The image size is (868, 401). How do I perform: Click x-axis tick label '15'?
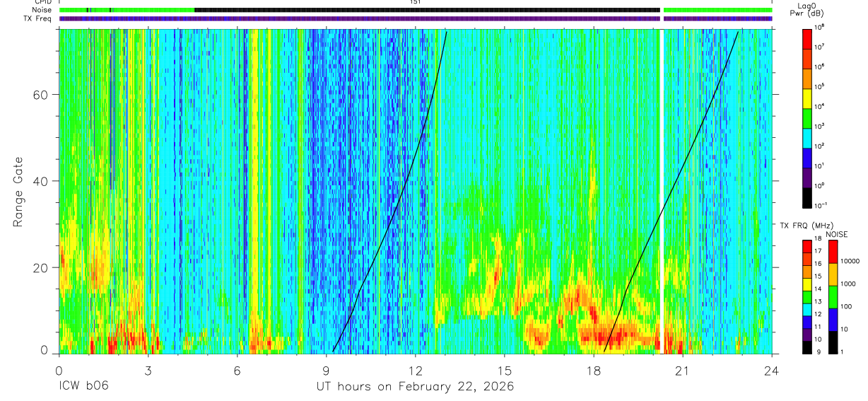[505, 370]
